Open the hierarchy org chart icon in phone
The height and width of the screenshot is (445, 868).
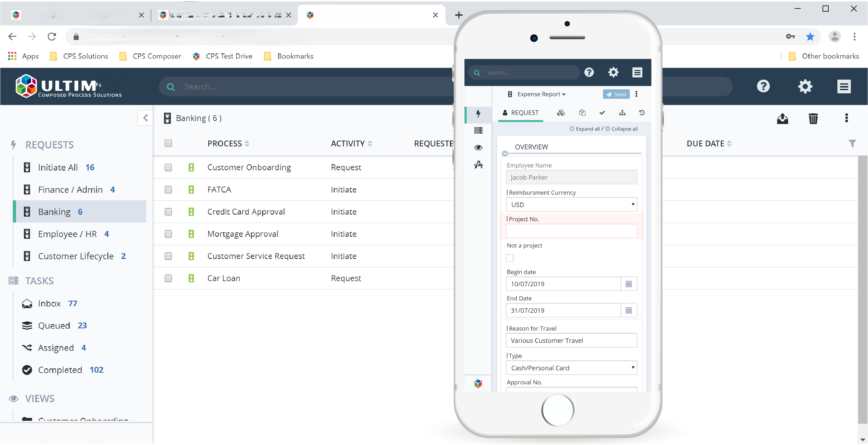[622, 113]
